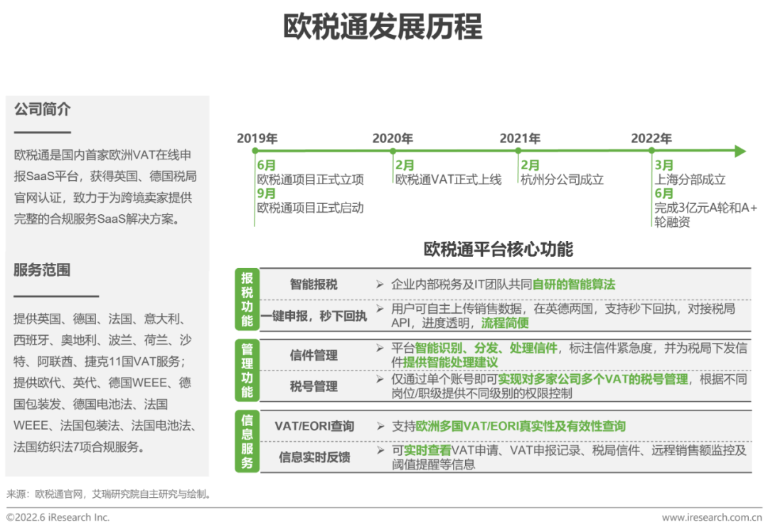Click the 智能报税 row label

coord(314,284)
